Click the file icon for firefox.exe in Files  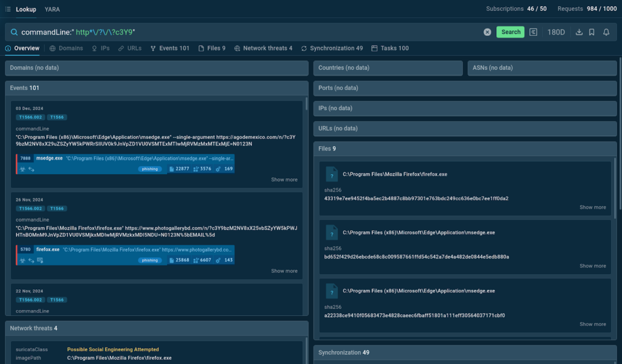tap(331, 174)
